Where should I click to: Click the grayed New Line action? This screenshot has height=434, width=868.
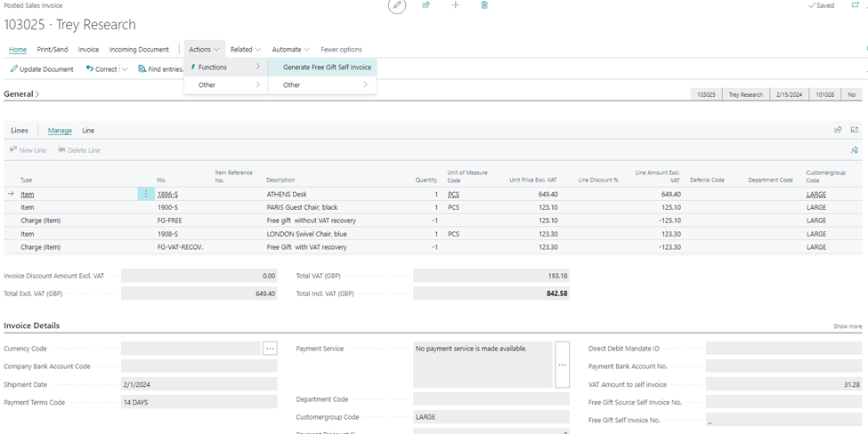click(28, 150)
